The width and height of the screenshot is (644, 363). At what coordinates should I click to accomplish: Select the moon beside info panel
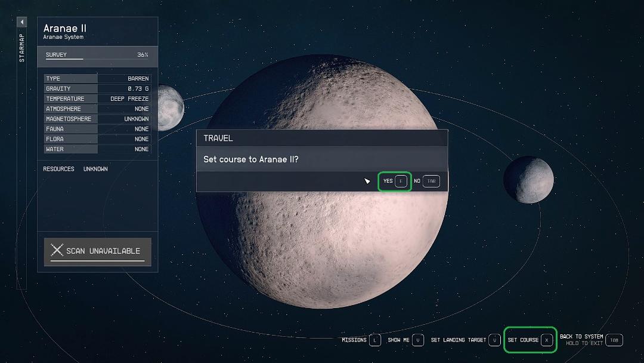tap(171, 107)
